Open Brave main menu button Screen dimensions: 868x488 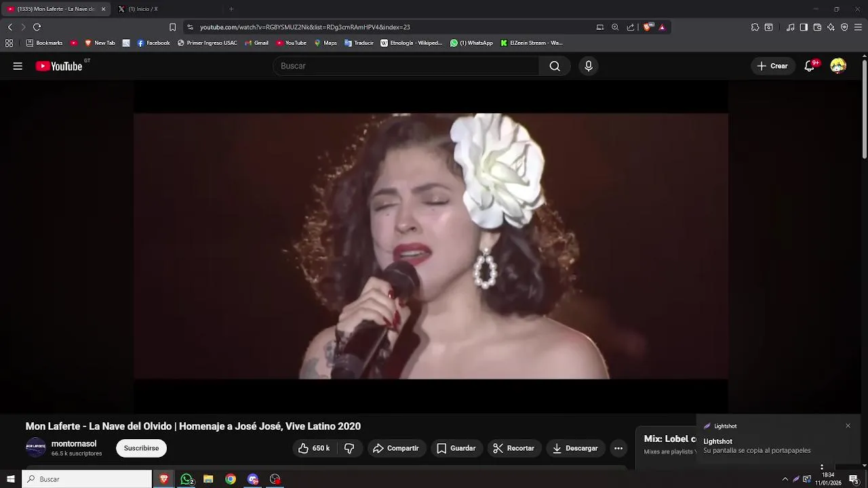pos(858,27)
